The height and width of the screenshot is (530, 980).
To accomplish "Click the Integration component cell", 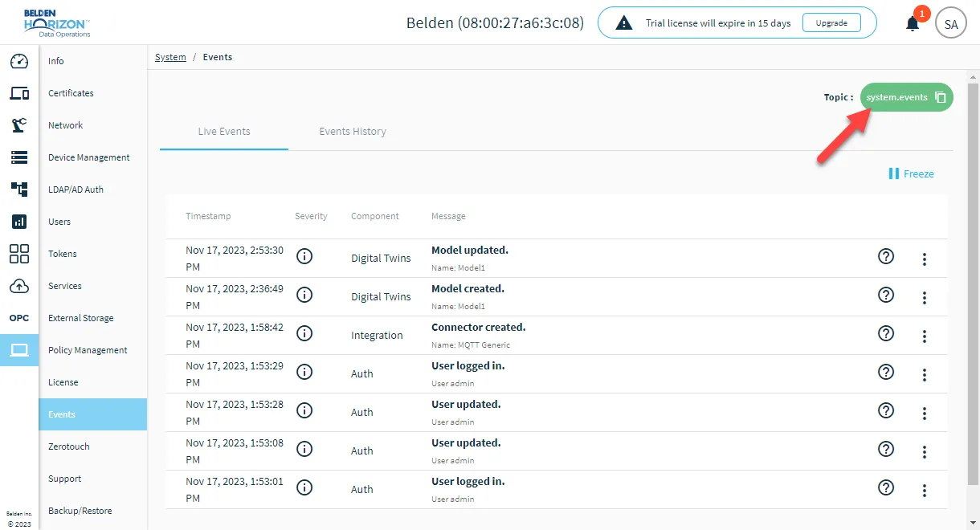I will [x=377, y=336].
